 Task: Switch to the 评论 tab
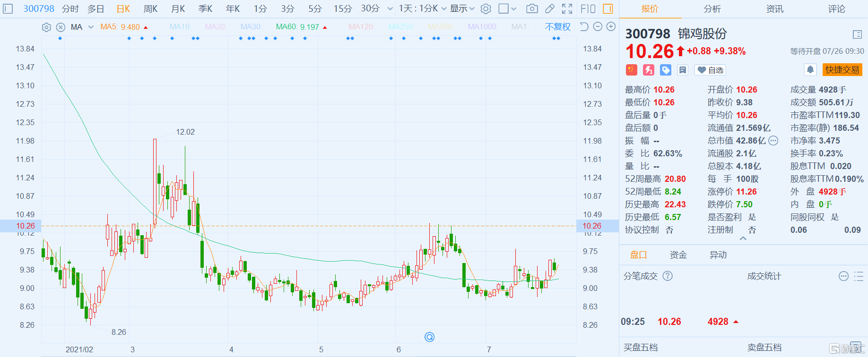[x=836, y=9]
